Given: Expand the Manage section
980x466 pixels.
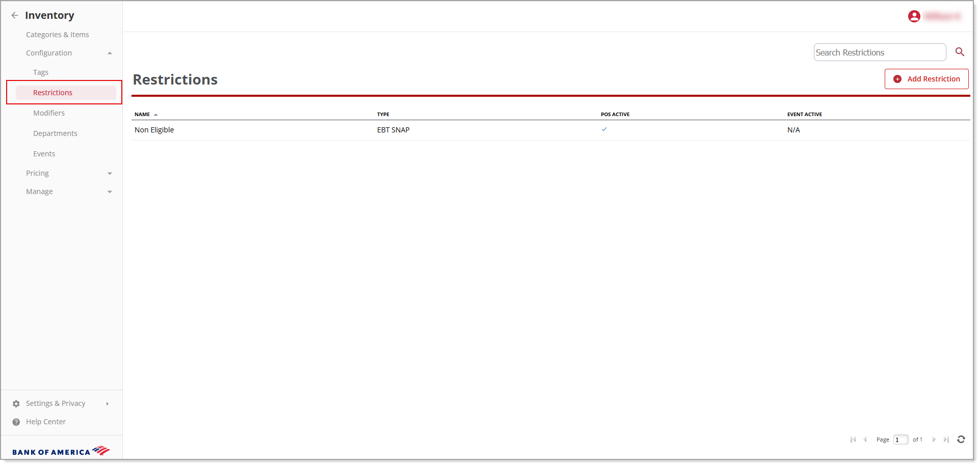Looking at the screenshot, I should point(110,191).
